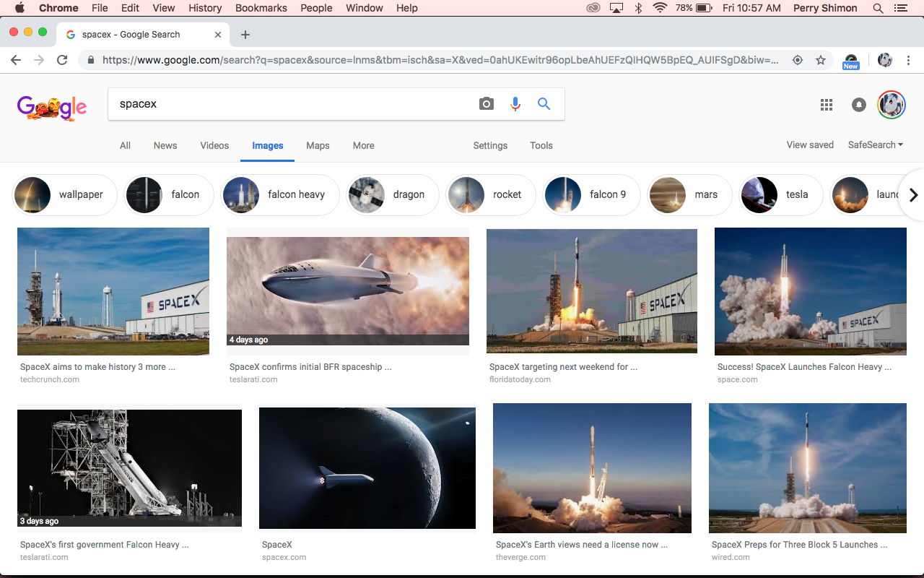Open Bluetooth menu bar icon
This screenshot has width=924, height=578.
638,8
